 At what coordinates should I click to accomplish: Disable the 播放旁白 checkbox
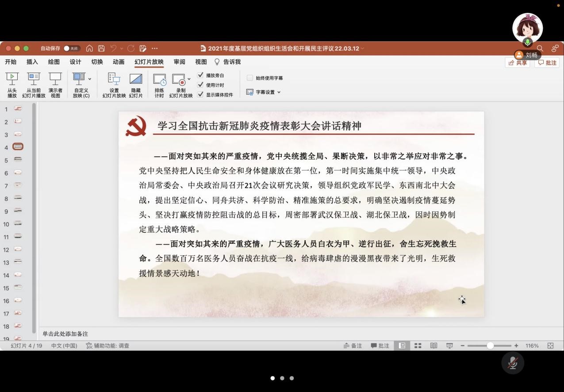(x=200, y=75)
